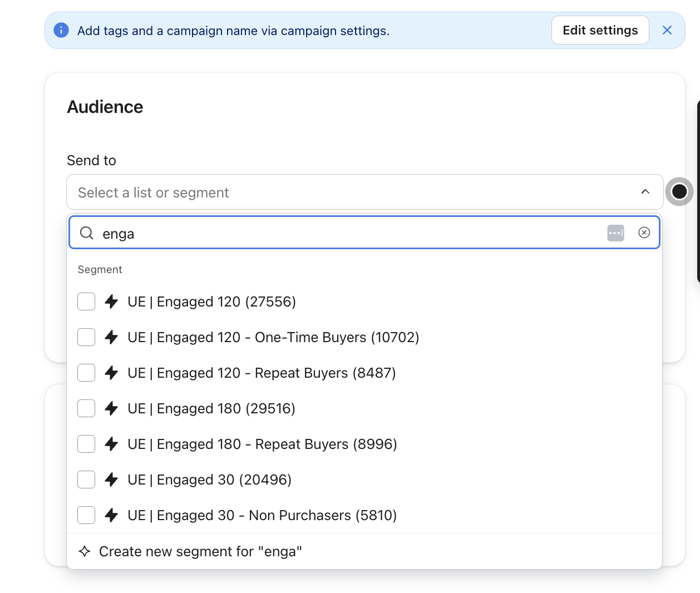Click lightning icon beside Engaged 30 (20496)
This screenshot has height=593, width=700.
(x=111, y=480)
